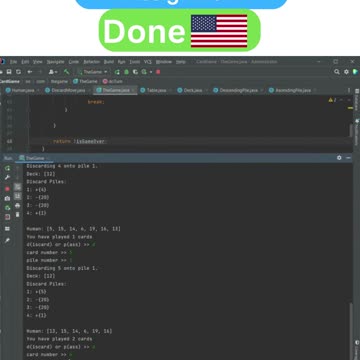Open Run panel options gear icon

point(339,158)
